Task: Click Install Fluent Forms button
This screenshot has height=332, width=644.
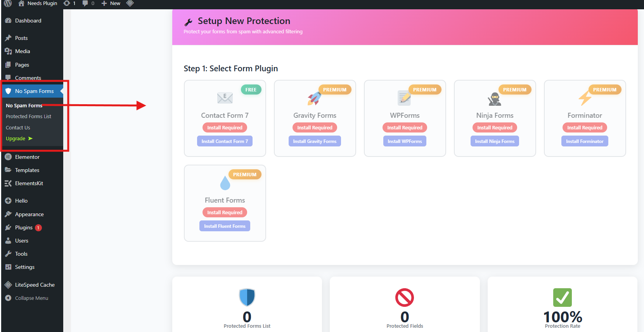Action: tap(225, 226)
